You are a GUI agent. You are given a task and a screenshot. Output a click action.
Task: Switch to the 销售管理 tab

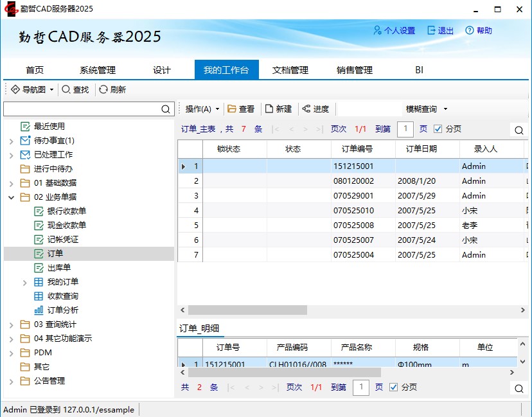coord(354,70)
